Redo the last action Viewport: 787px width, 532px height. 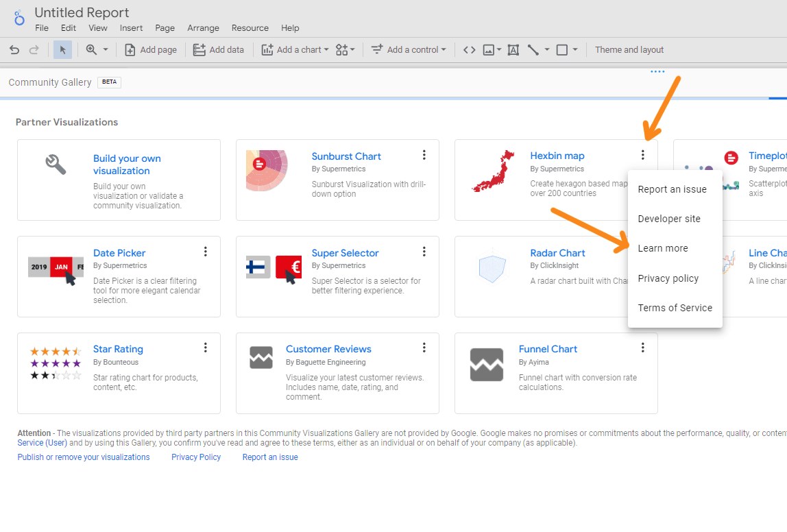point(34,49)
